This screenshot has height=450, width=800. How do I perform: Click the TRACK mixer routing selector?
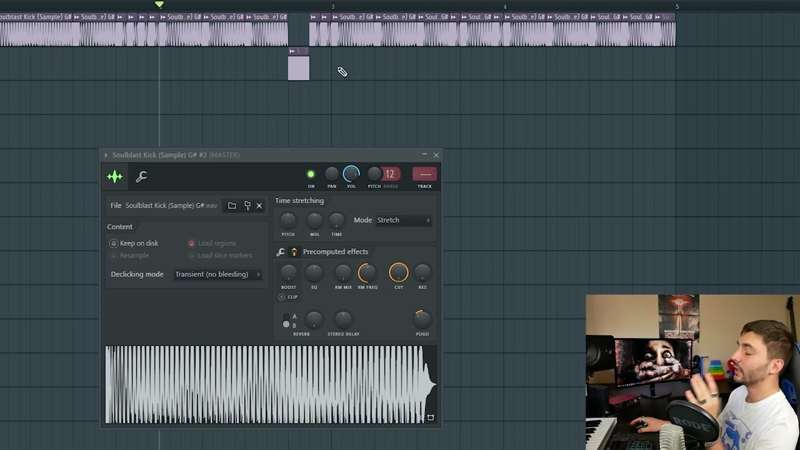pos(424,174)
